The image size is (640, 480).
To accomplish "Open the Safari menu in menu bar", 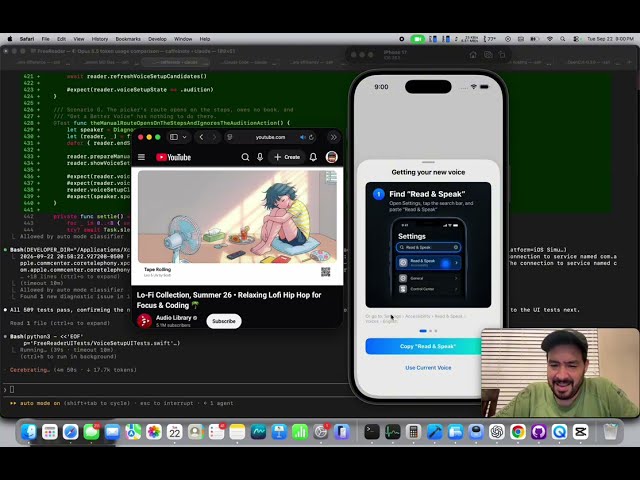I will [27, 39].
